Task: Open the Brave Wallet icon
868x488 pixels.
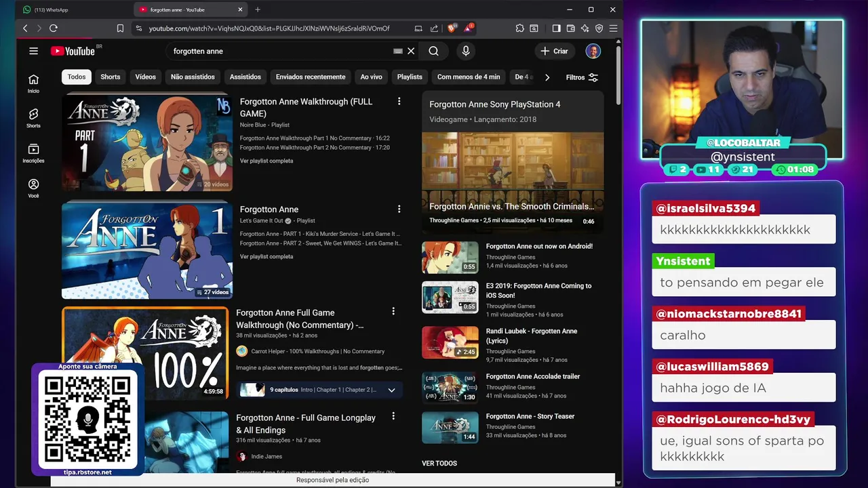Action: coord(570,28)
